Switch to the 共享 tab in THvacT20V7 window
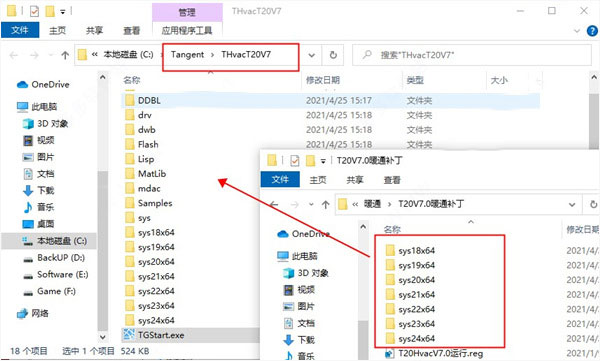600x361 pixels. pyautogui.click(x=95, y=30)
